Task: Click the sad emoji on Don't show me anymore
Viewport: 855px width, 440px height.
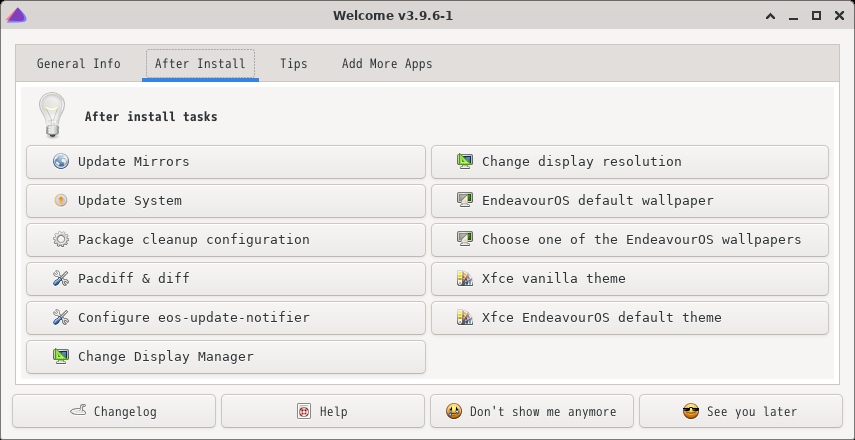Action: (454, 411)
